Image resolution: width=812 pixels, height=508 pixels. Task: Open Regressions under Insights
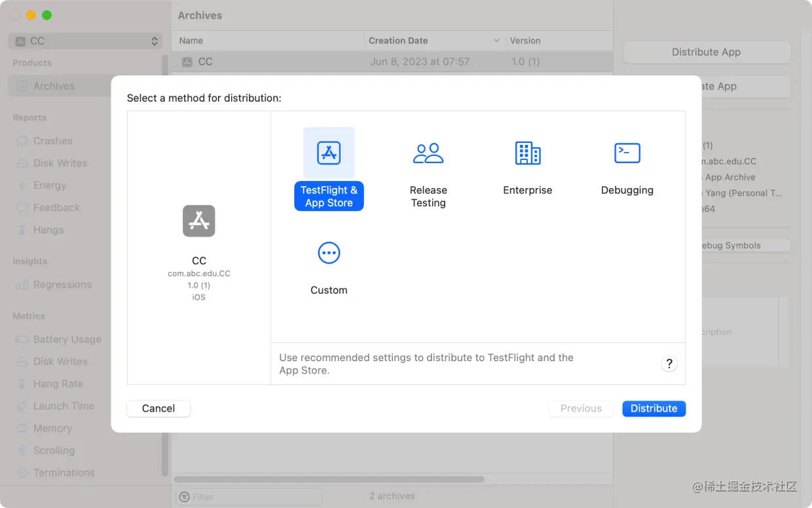pyautogui.click(x=62, y=284)
